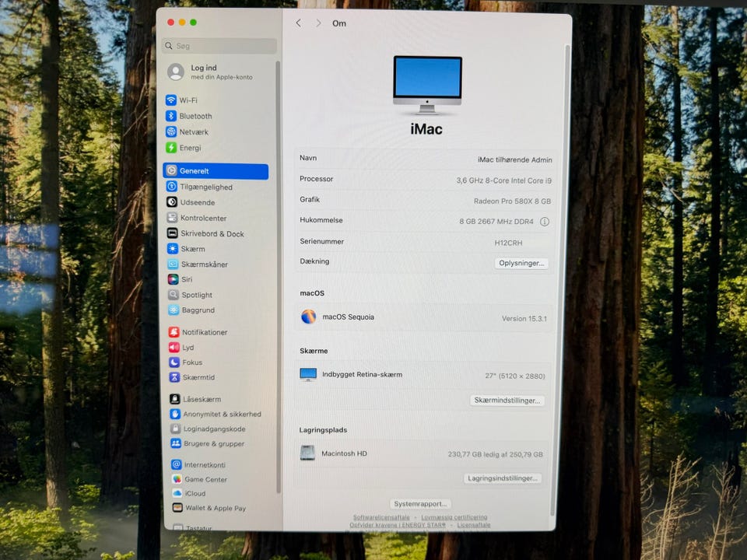Screen dimensions: 747x560
Task: Click the Macintosh HD drive icon
Action: (307, 453)
